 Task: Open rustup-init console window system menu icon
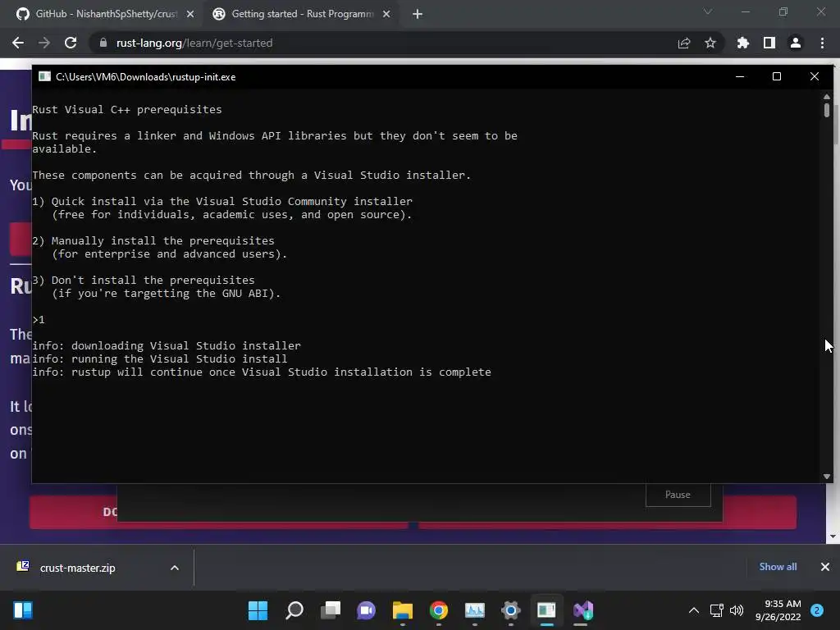pyautogui.click(x=44, y=76)
